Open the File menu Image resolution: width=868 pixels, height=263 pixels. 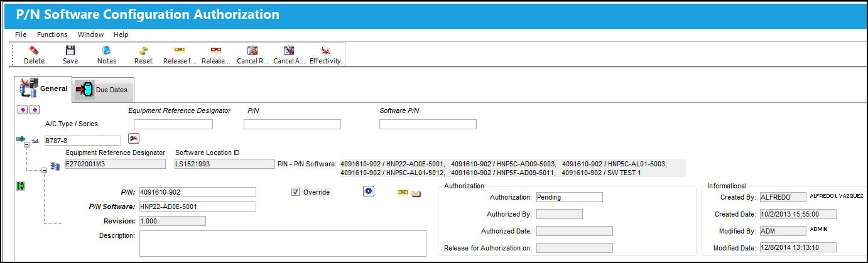pos(21,35)
